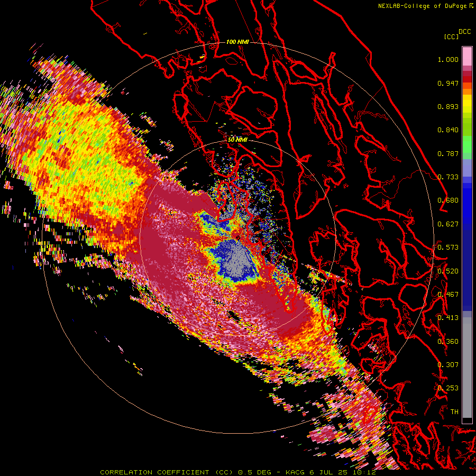Screen dimensions: 476x476
Task: Click the 0.520 value on the scale
Action: 448,271
